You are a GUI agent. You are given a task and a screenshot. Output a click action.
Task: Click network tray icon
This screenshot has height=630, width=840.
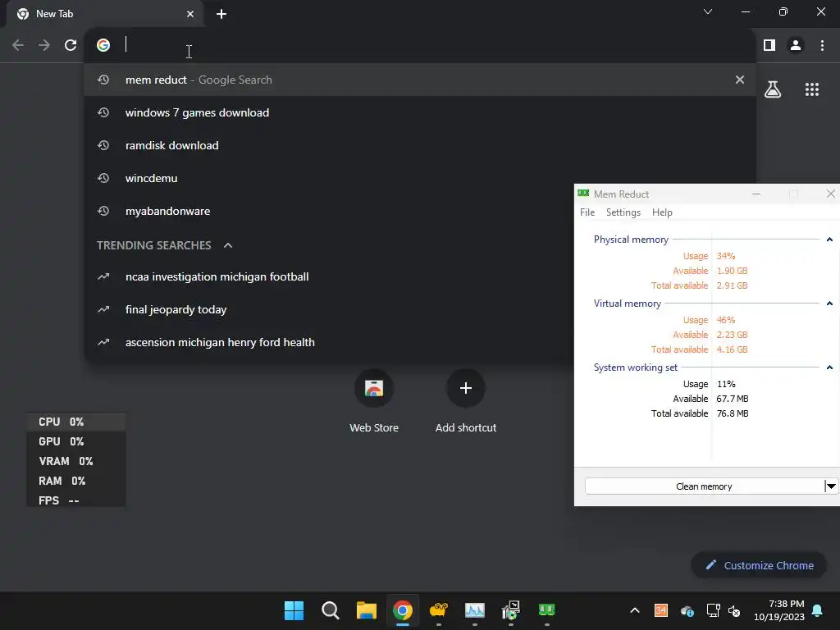tap(714, 610)
